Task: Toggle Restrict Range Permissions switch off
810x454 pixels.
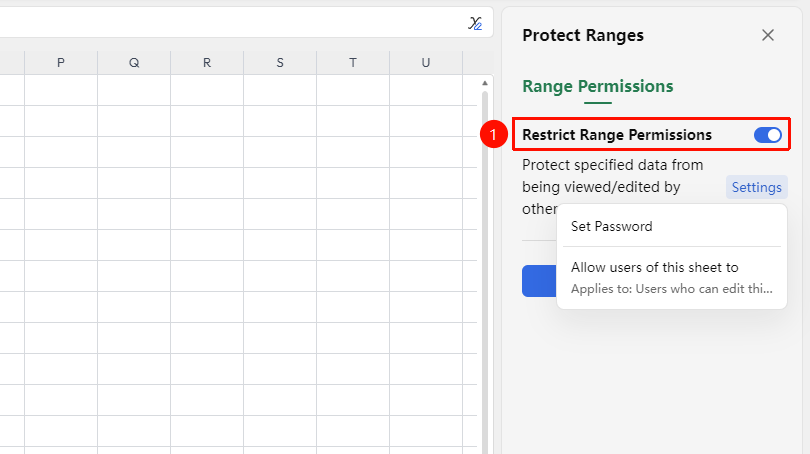Action: pos(768,135)
